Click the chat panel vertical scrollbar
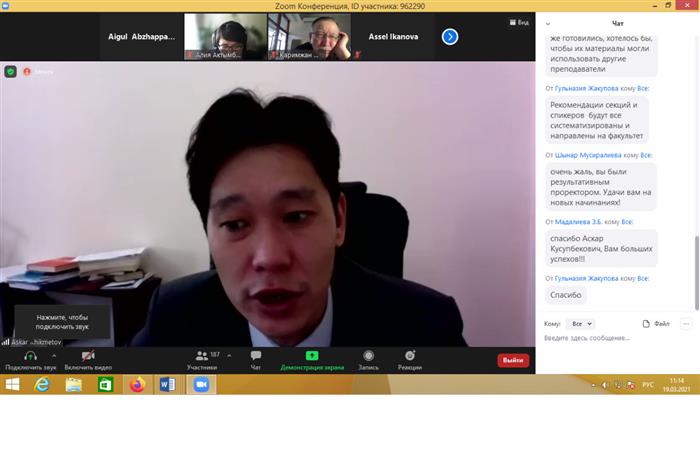This screenshot has height=453, width=700. 696,248
